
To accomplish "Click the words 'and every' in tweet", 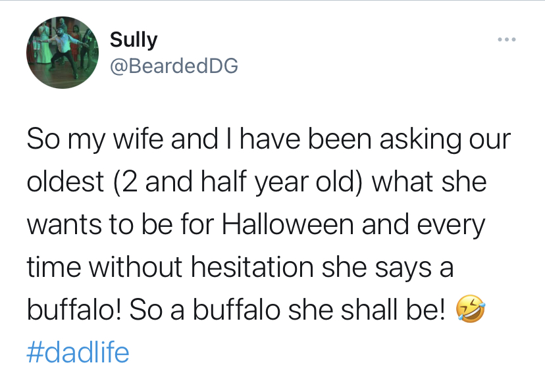I will (423, 226).
